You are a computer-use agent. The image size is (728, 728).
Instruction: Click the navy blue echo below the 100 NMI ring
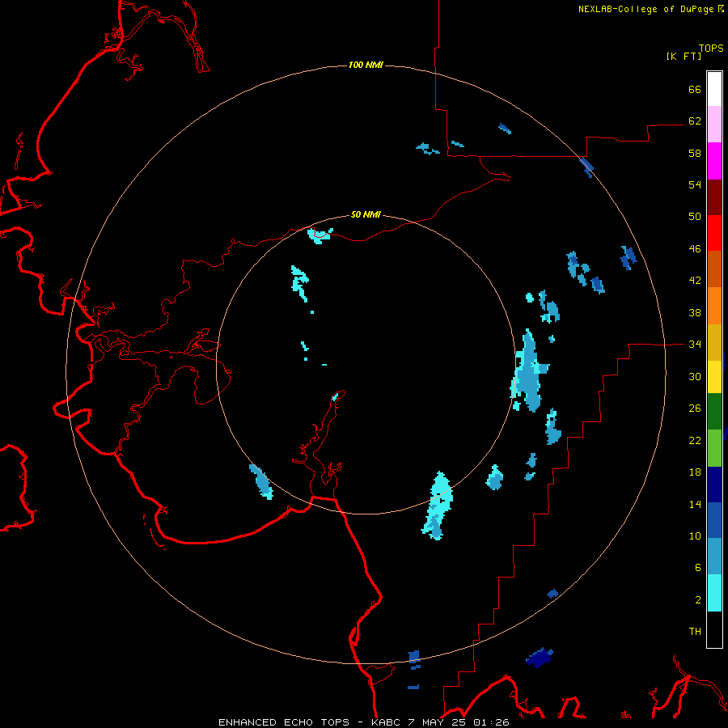point(539,658)
